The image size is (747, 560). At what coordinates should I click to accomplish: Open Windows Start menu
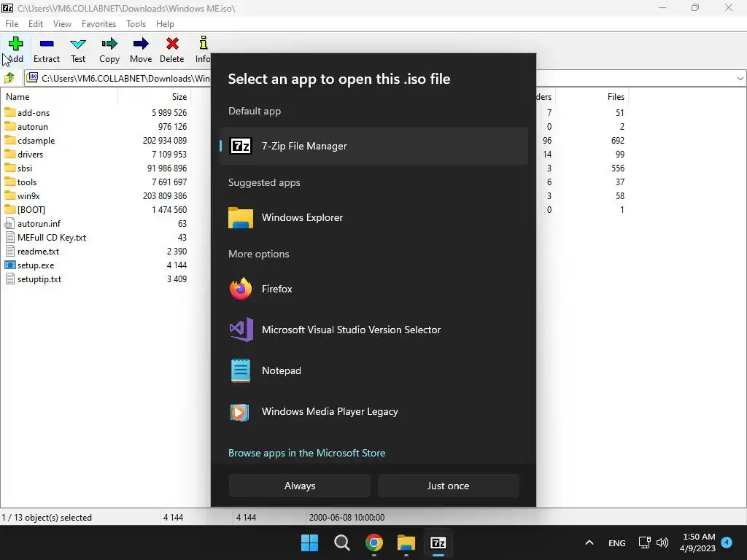[x=309, y=542]
